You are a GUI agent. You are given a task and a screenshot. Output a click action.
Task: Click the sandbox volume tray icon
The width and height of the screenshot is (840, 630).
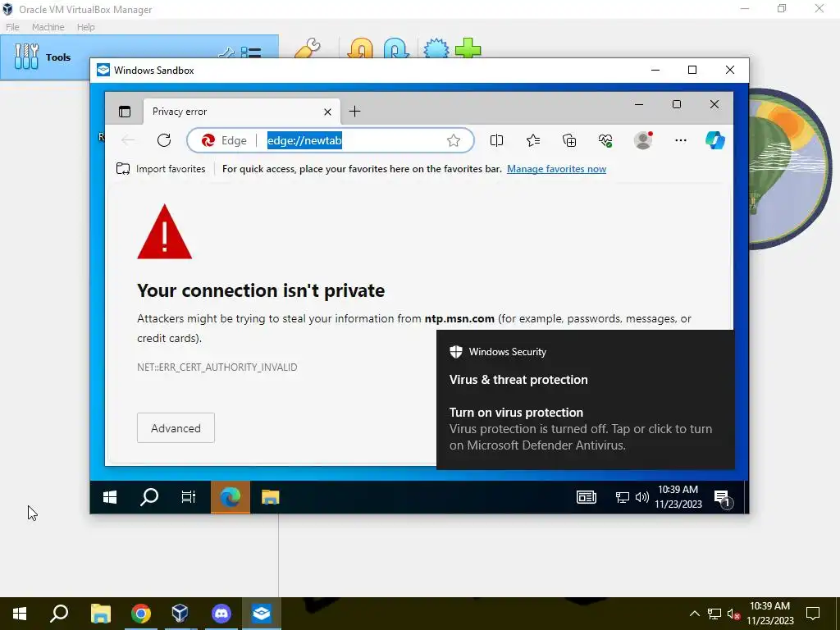641,498
